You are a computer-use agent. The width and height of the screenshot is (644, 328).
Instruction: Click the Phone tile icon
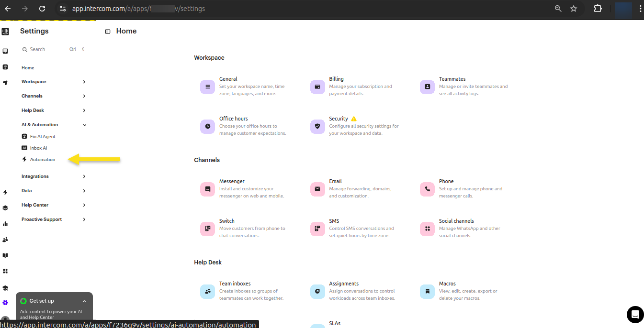(427, 189)
